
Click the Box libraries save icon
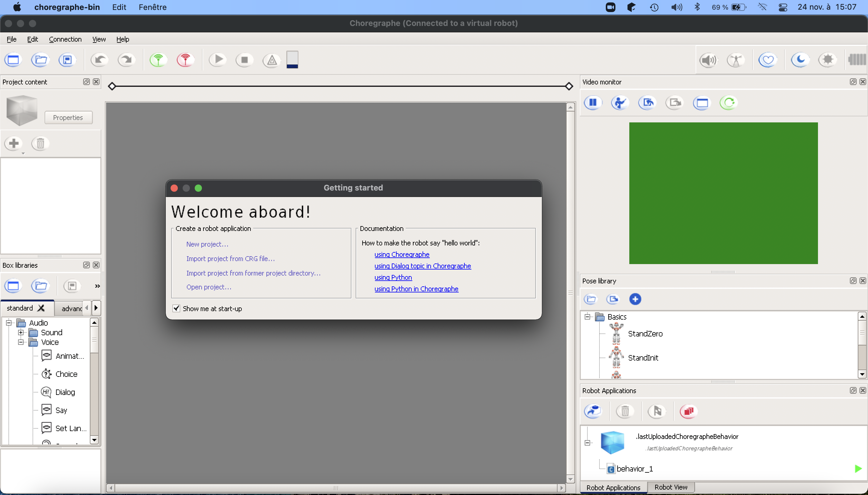tap(72, 286)
